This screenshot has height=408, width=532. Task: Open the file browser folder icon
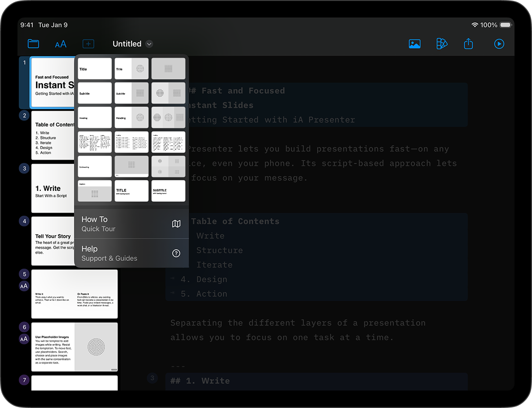[x=33, y=44]
